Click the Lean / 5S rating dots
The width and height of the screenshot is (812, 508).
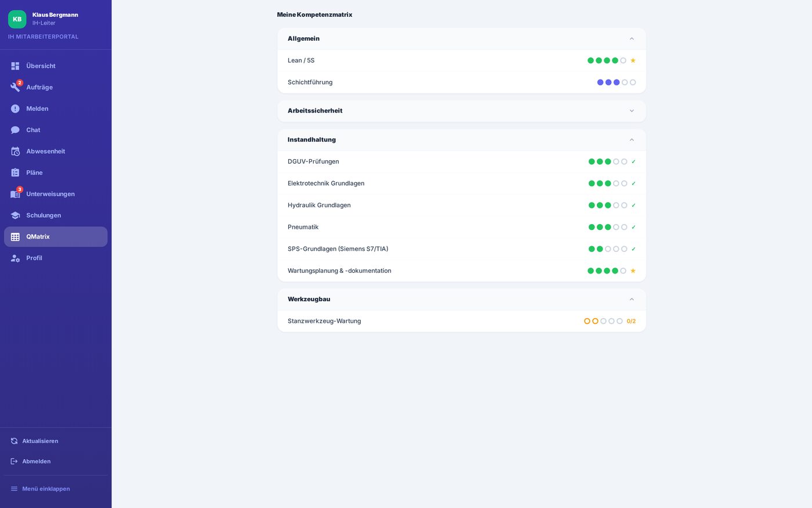coord(607,60)
